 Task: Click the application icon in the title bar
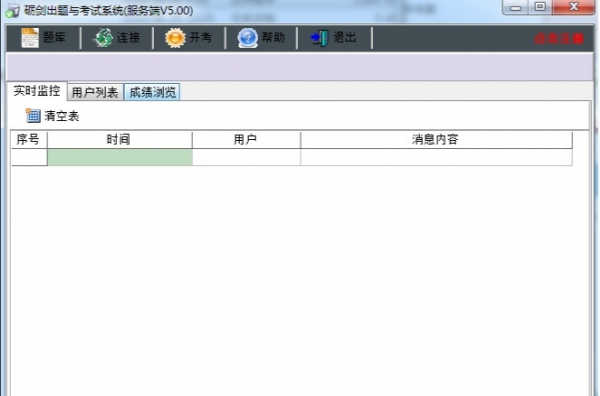pos(13,10)
